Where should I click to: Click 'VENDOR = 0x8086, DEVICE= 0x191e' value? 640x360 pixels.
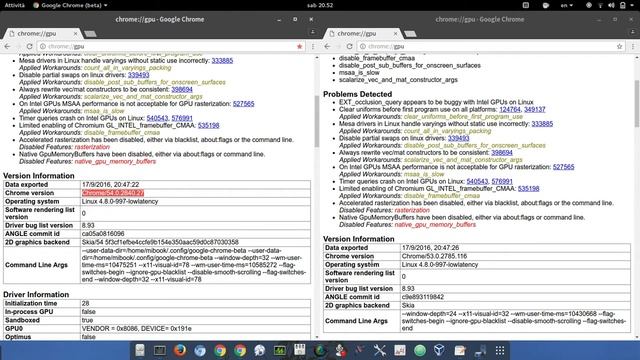pyautogui.click(x=137, y=329)
